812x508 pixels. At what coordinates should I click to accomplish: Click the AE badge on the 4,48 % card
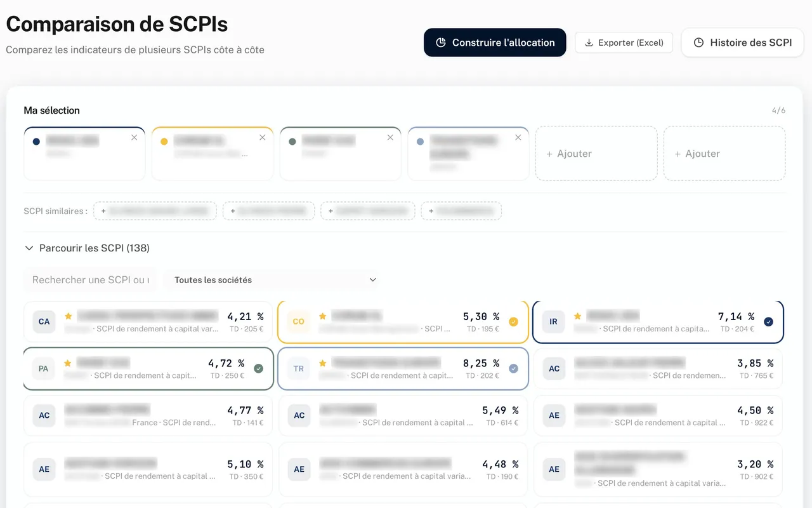click(x=299, y=469)
